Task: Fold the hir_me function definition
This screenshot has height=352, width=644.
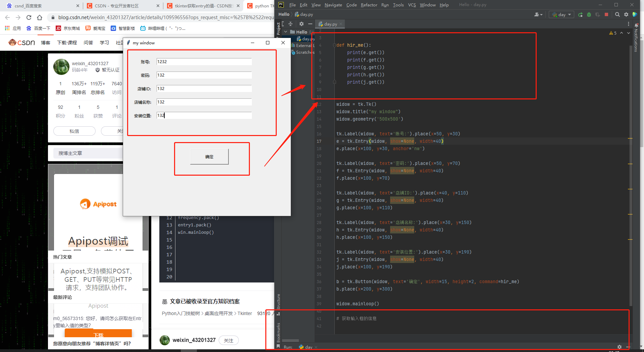Action: tap(334, 45)
